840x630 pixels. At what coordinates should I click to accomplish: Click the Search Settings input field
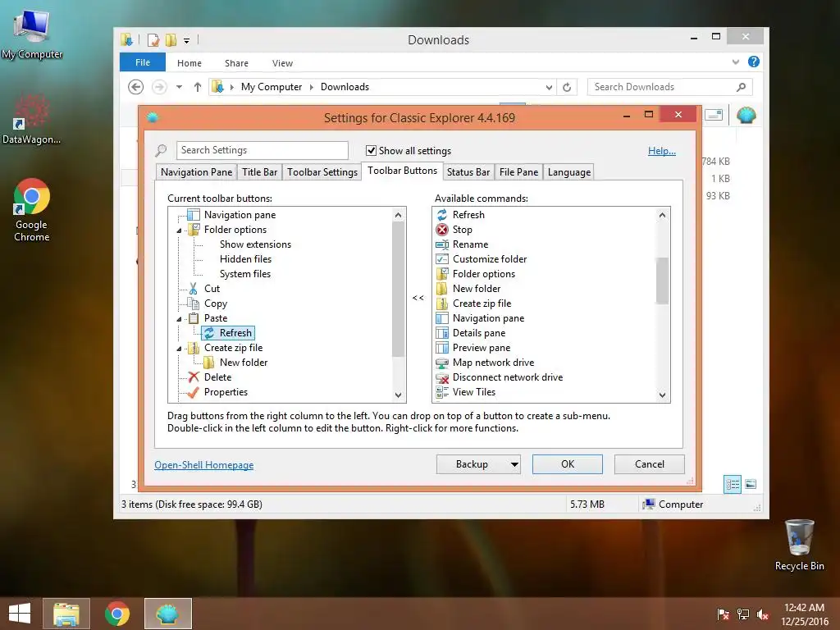[262, 151]
